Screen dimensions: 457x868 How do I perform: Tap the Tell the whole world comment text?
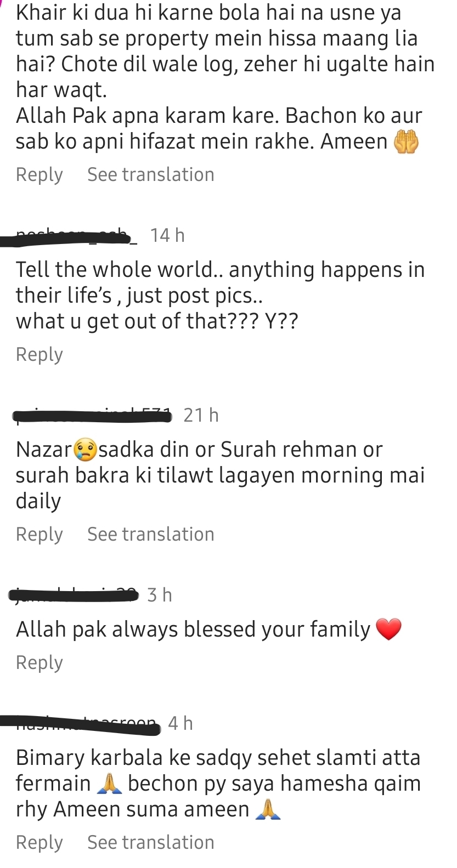pyautogui.click(x=220, y=296)
